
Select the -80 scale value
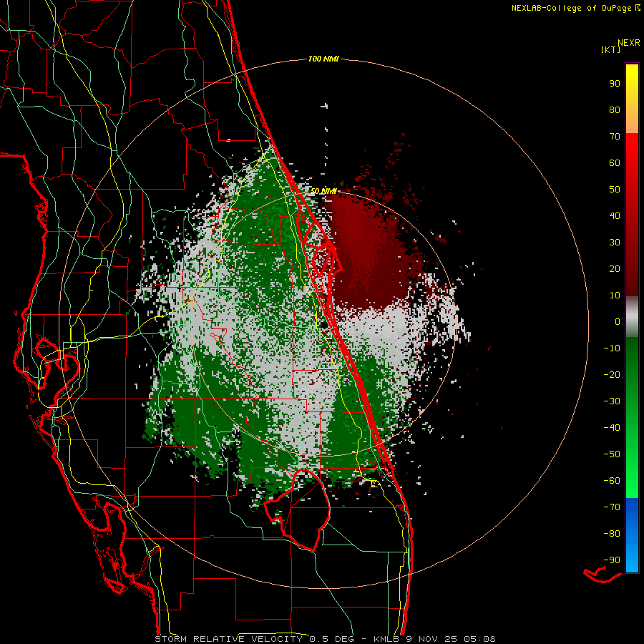(612, 534)
